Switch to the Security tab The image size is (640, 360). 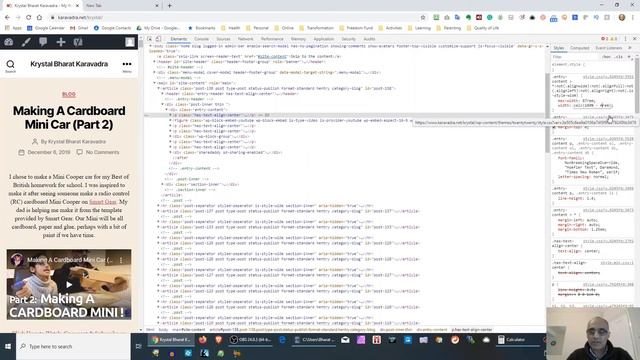pyautogui.click(x=349, y=39)
